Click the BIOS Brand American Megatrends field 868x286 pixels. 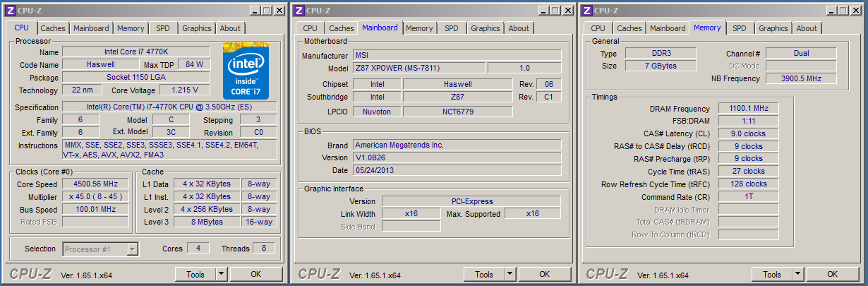click(x=457, y=145)
